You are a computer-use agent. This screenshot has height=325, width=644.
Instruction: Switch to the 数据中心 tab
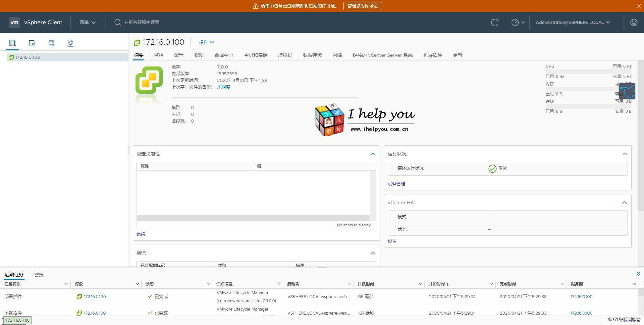[x=224, y=55]
